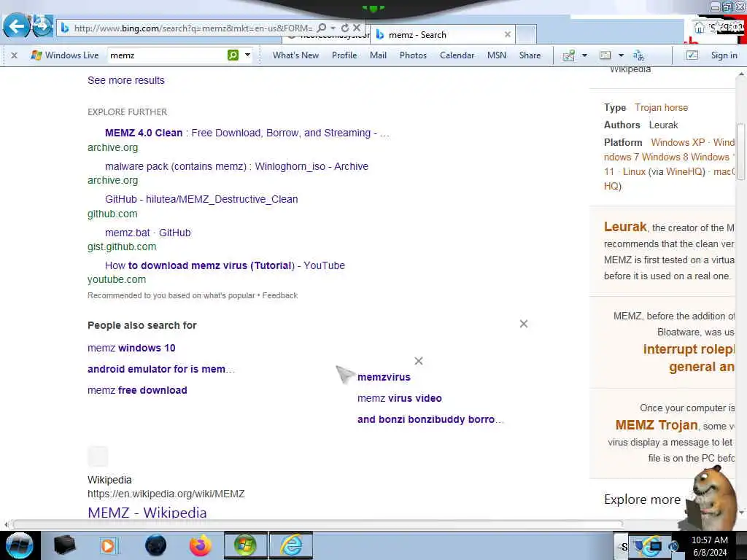Click 'Linux (via WineHQ)' platform link
The height and width of the screenshot is (560, 747).
pyautogui.click(x=664, y=171)
